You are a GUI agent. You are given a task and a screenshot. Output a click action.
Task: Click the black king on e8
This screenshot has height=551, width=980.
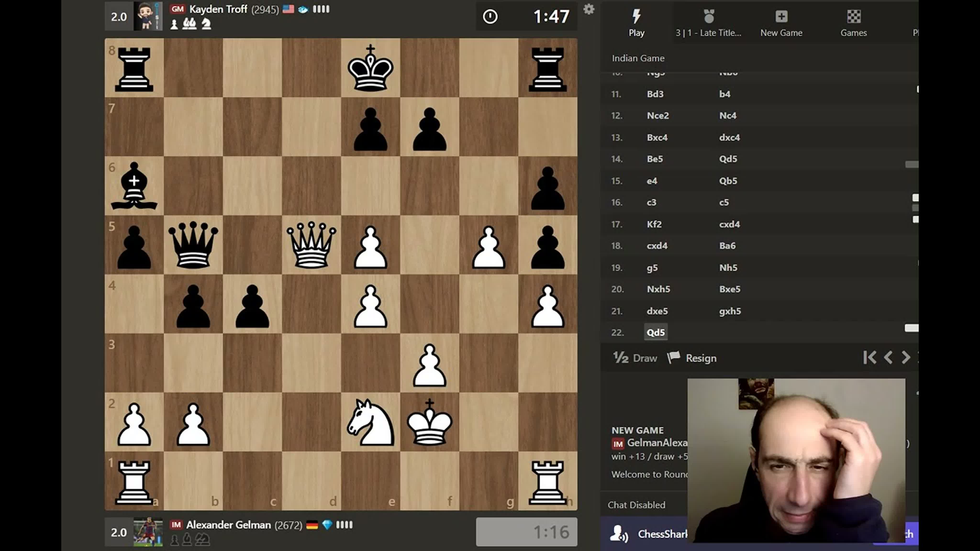pyautogui.click(x=371, y=68)
